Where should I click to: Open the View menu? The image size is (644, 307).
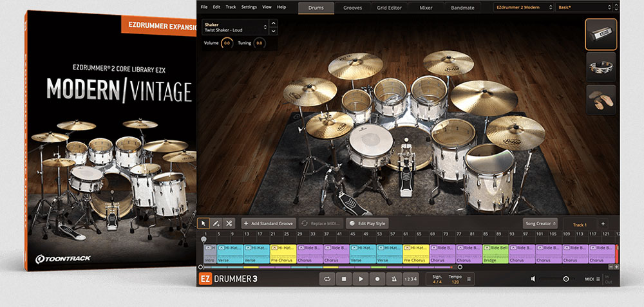267,7
